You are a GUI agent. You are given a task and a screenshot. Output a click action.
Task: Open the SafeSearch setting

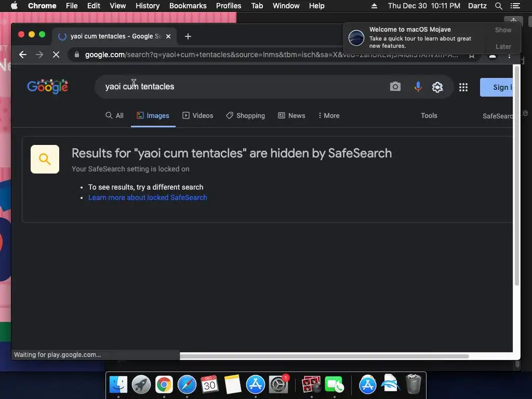pyautogui.click(x=497, y=116)
